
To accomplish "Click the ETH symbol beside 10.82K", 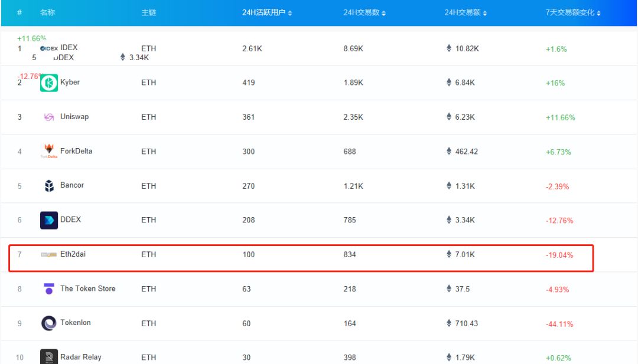I will pos(449,48).
